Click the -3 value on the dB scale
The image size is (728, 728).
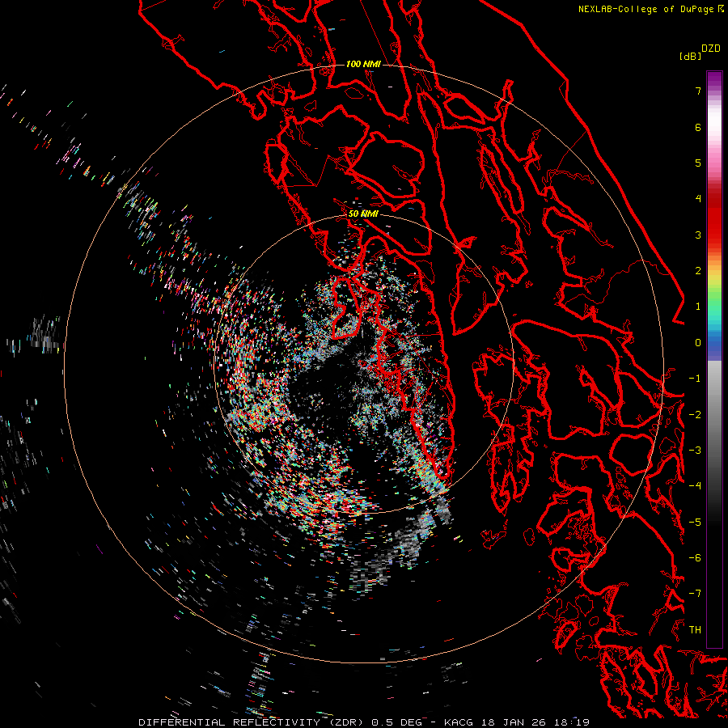pyautogui.click(x=695, y=451)
